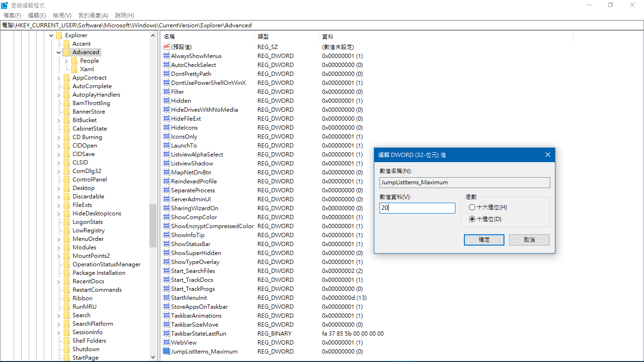Open the 編輯(E) menu
The height and width of the screenshot is (362, 644).
[x=37, y=16]
